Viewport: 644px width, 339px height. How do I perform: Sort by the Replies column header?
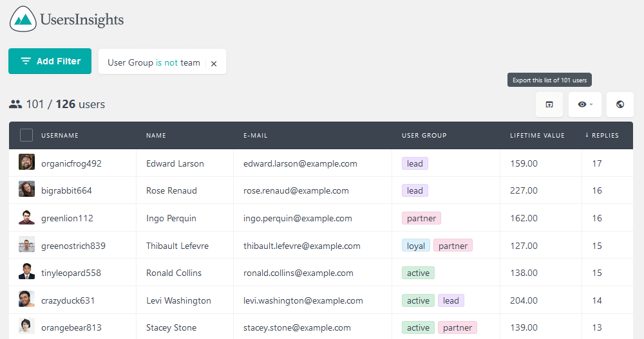click(601, 135)
